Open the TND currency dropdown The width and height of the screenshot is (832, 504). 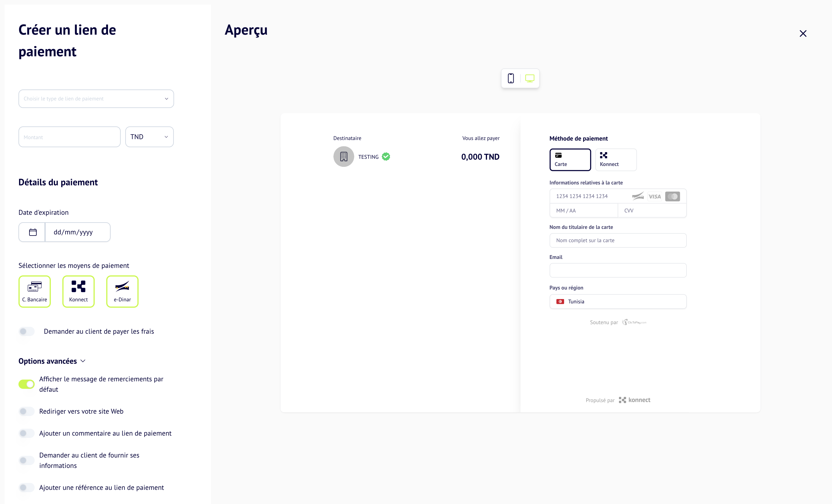149,136
